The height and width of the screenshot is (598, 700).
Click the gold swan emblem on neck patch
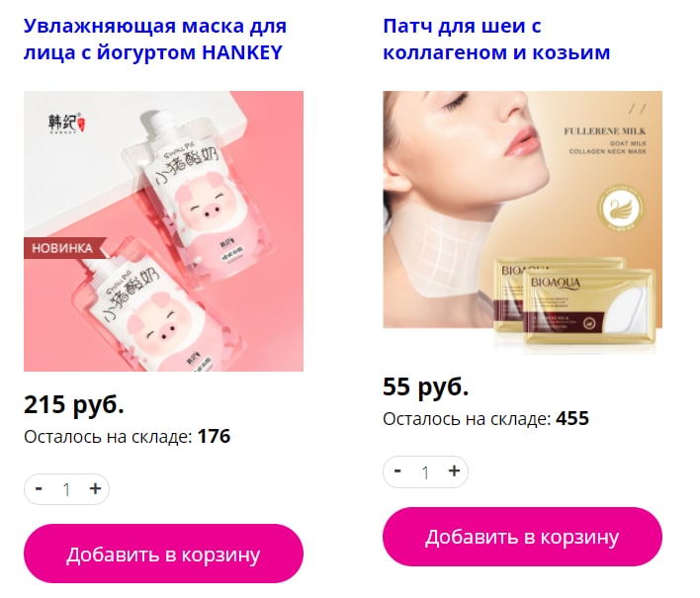621,208
